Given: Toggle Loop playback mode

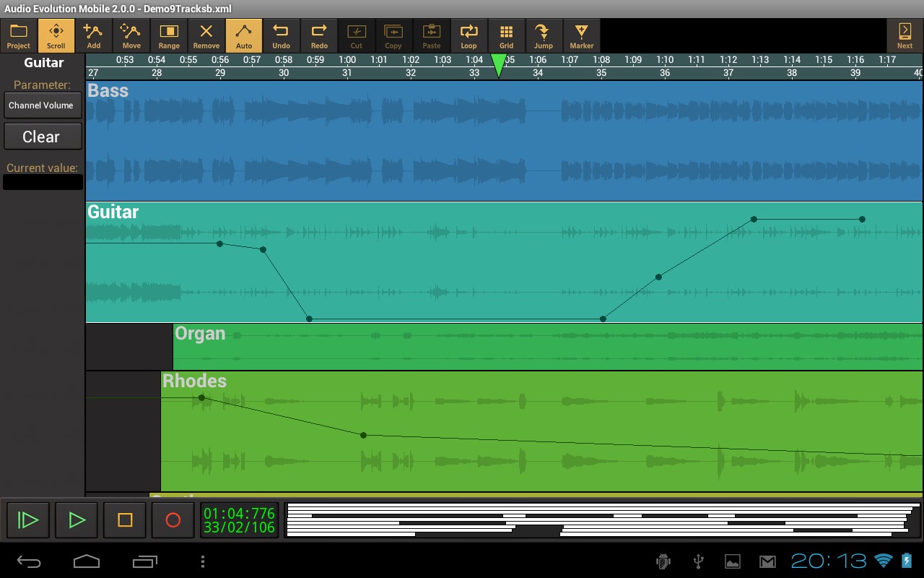Looking at the screenshot, I should (468, 35).
